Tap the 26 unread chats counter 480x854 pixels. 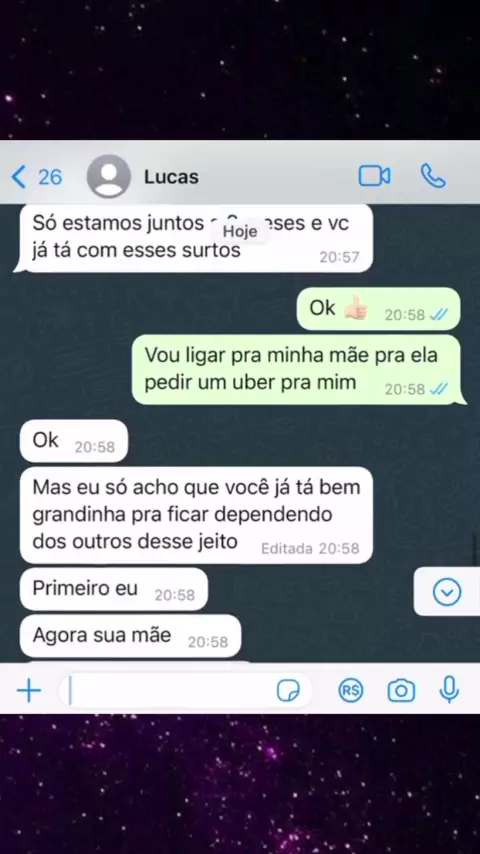pyautogui.click(x=50, y=177)
